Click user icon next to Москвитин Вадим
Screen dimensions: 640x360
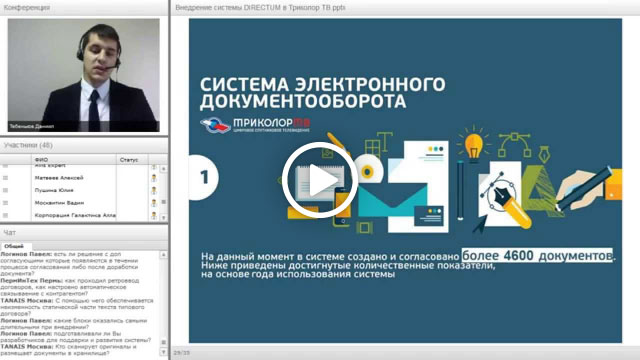click(154, 203)
